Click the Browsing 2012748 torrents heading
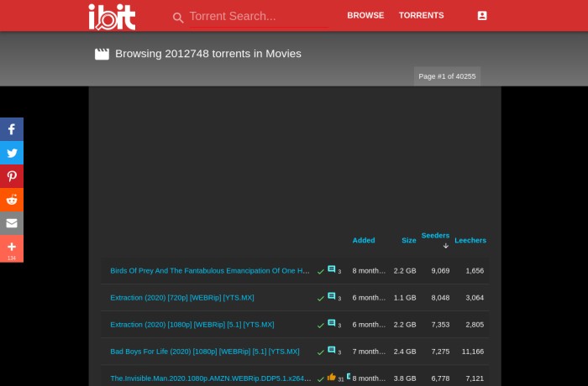 208,54
